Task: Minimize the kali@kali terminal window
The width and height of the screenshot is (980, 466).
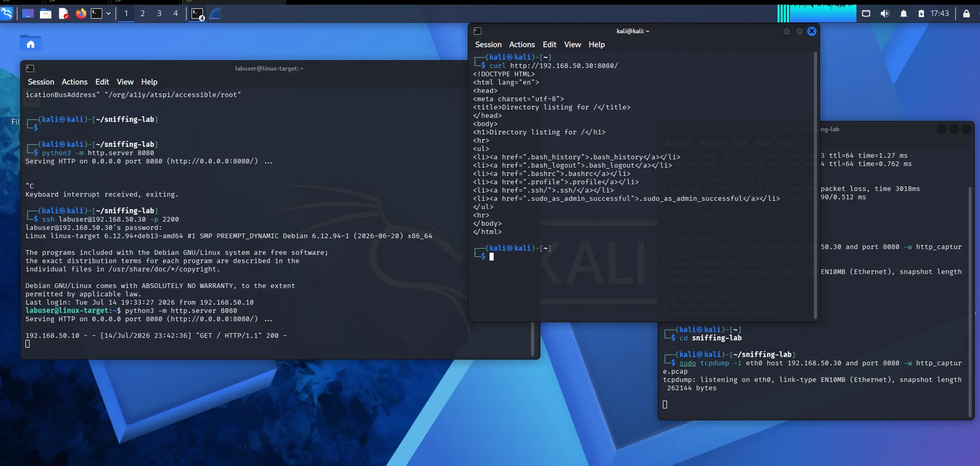Action: click(x=787, y=31)
